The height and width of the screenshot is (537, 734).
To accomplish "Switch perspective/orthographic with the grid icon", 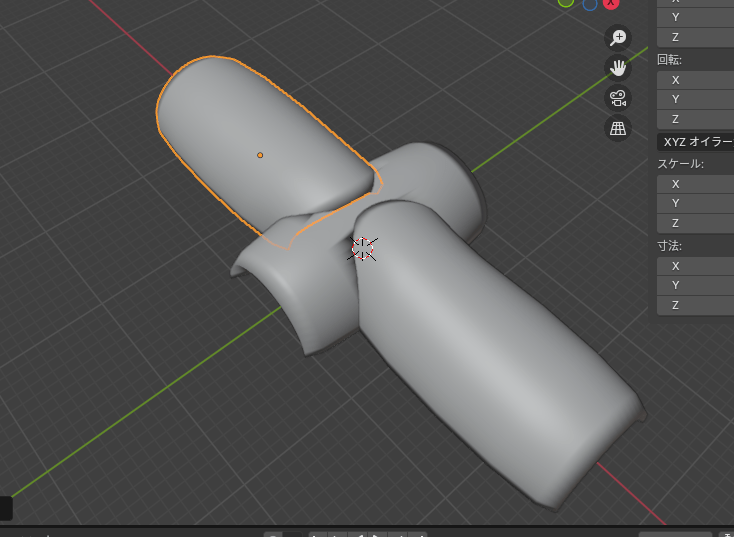I will click(618, 128).
